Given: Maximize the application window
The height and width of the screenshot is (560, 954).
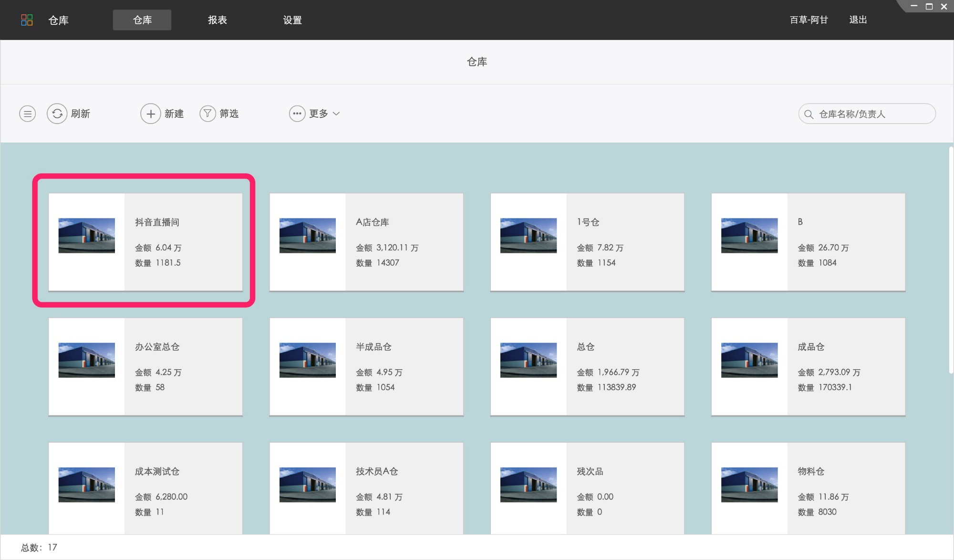Looking at the screenshot, I should [929, 7].
